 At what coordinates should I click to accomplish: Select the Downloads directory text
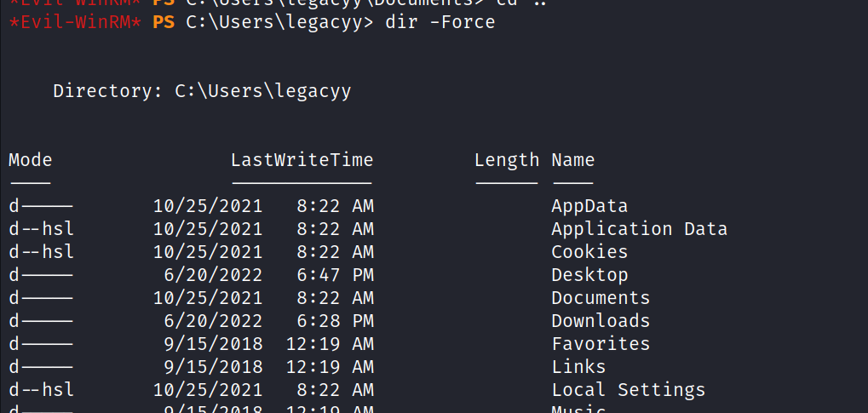tap(600, 321)
